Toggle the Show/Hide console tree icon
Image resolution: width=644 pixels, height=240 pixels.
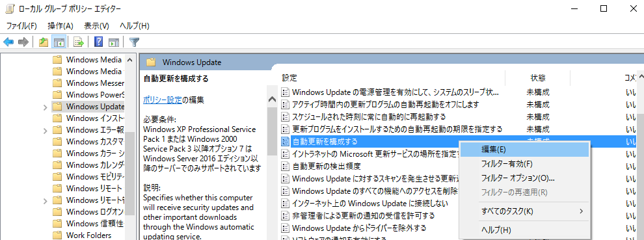(60, 42)
